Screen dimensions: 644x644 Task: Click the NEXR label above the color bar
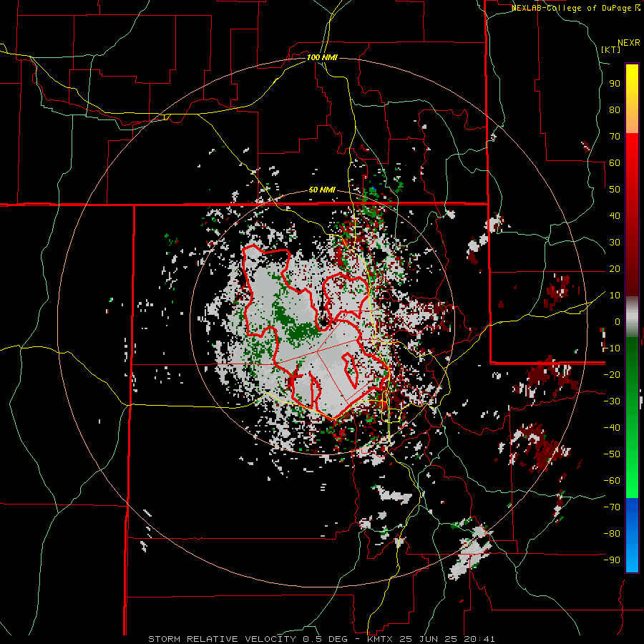pyautogui.click(x=629, y=43)
